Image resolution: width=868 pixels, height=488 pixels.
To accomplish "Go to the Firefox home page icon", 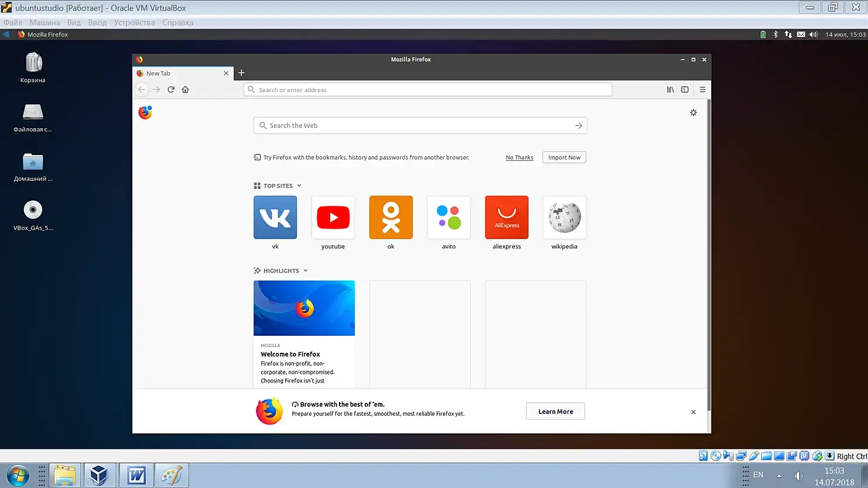I will pyautogui.click(x=185, y=90).
